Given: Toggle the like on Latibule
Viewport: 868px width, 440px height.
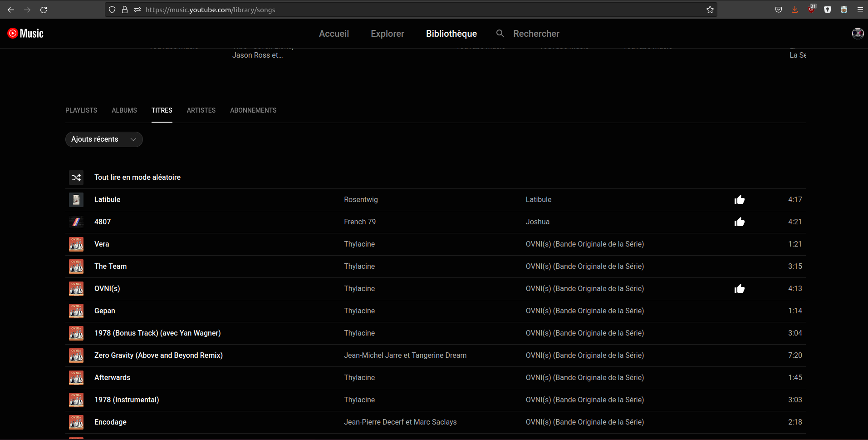Looking at the screenshot, I should click(740, 200).
